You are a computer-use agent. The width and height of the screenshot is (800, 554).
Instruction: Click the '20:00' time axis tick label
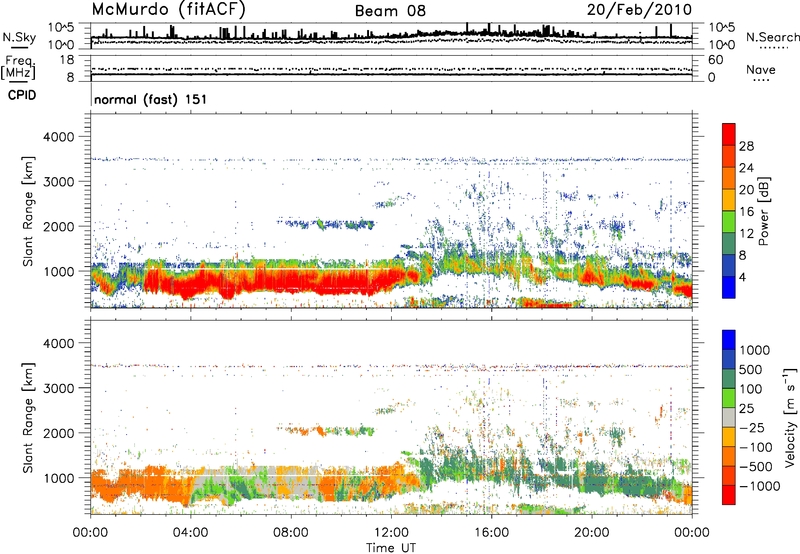[591, 533]
